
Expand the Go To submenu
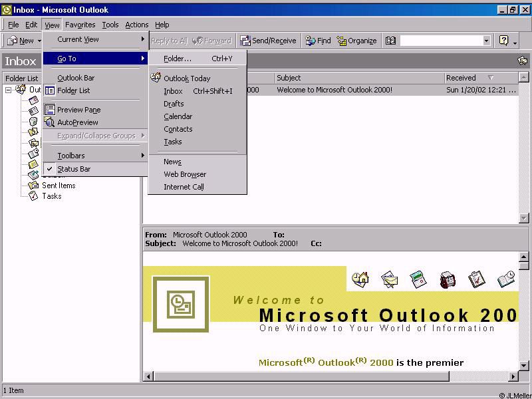(95, 59)
